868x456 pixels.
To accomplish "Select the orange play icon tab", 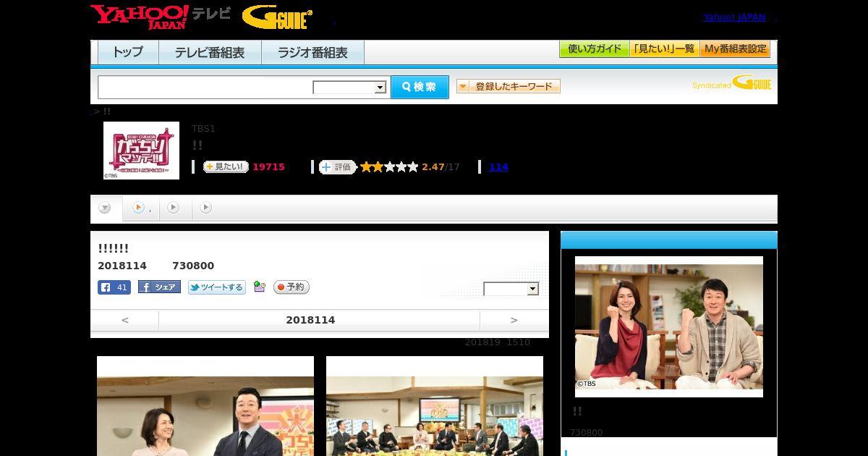I will pos(140,208).
